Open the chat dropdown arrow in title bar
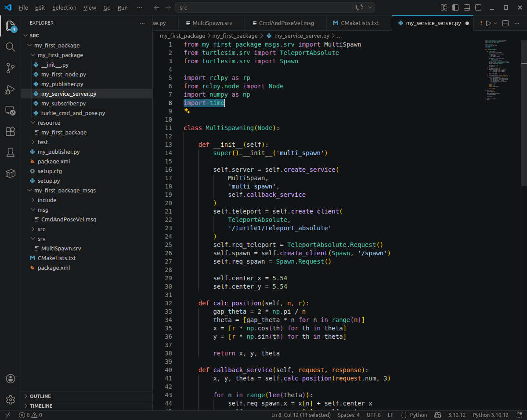527x420 pixels. [370, 7]
